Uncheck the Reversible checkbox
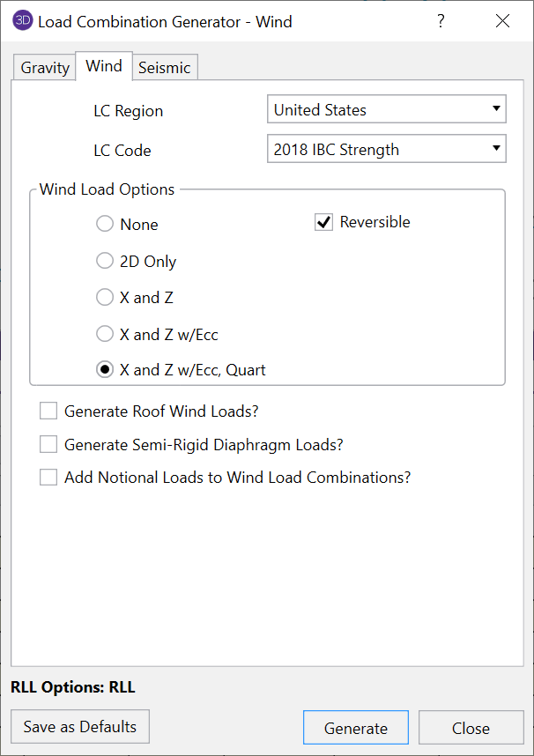This screenshot has width=534, height=756. point(323,223)
